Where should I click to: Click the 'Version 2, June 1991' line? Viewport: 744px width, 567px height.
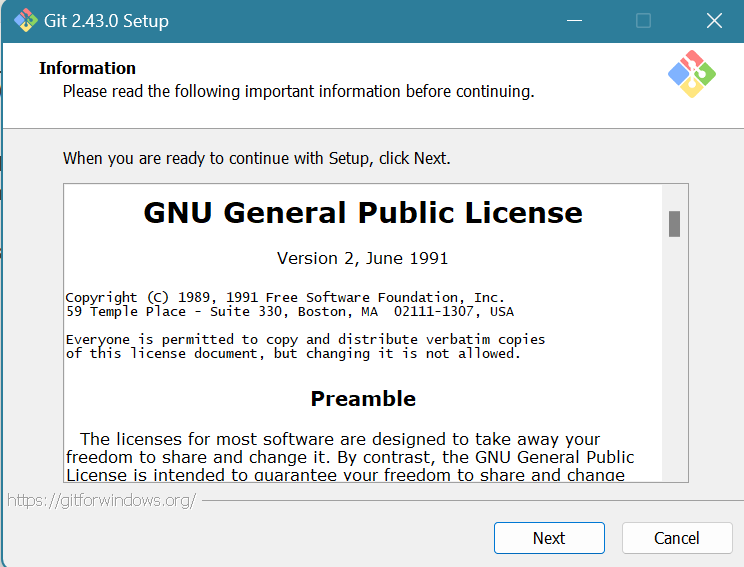click(x=362, y=258)
